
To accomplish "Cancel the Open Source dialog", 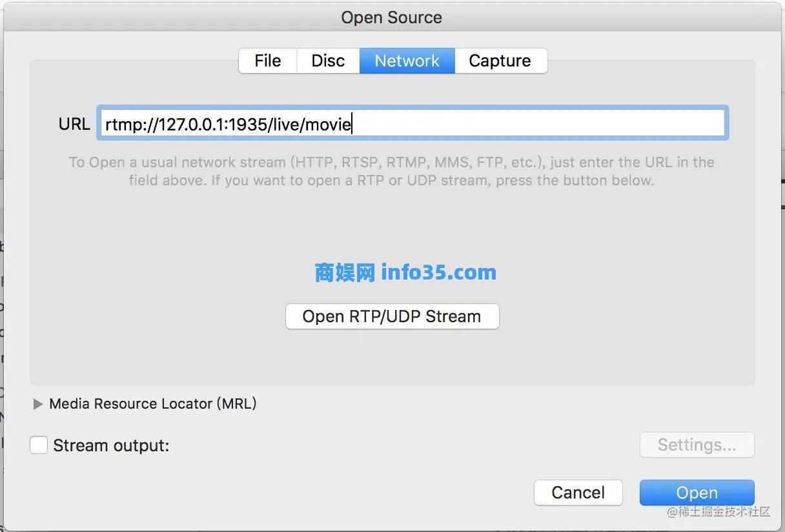I will click(578, 493).
